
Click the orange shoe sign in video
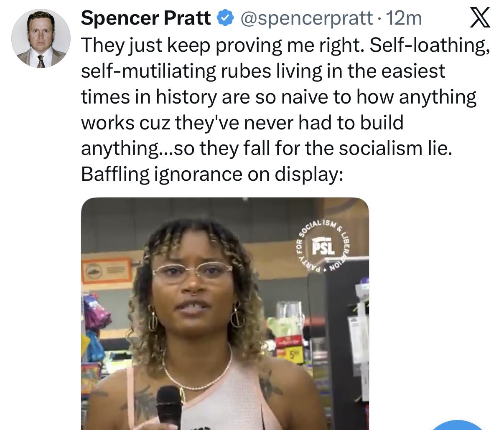tap(107, 271)
